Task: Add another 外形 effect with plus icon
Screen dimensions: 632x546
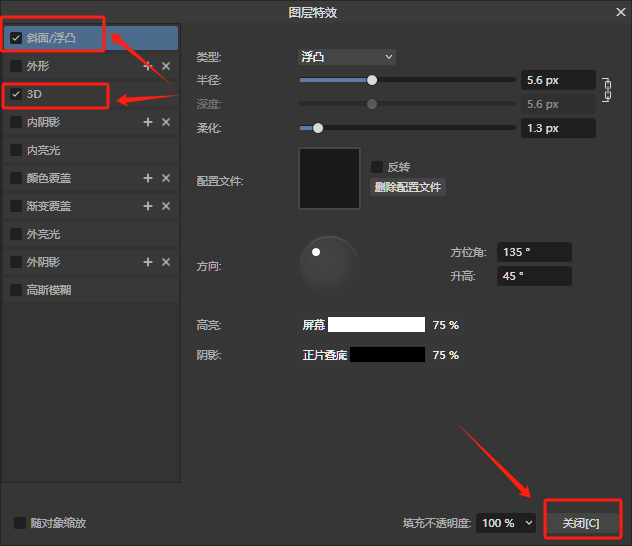Action: click(148, 66)
